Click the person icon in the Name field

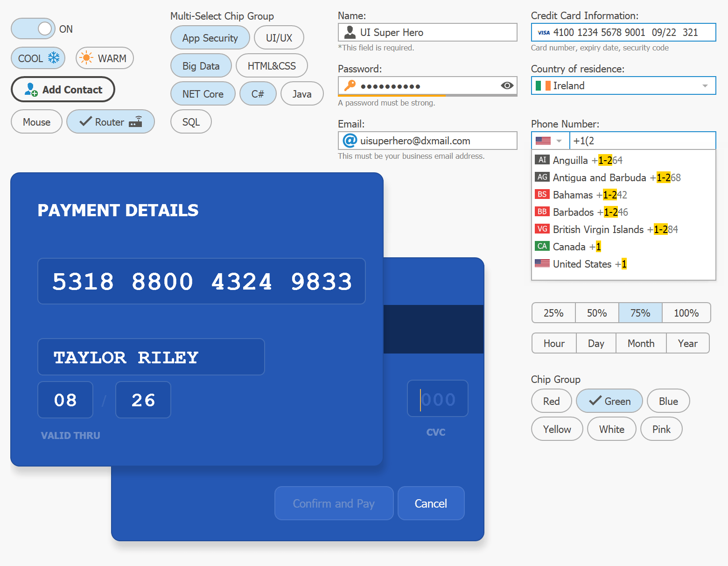click(350, 32)
